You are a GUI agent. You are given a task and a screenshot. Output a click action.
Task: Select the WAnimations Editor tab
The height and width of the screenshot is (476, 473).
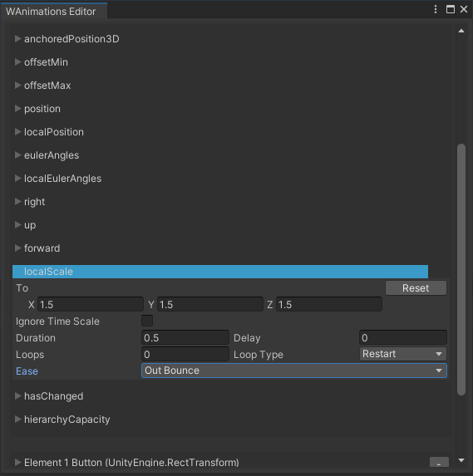click(x=54, y=12)
